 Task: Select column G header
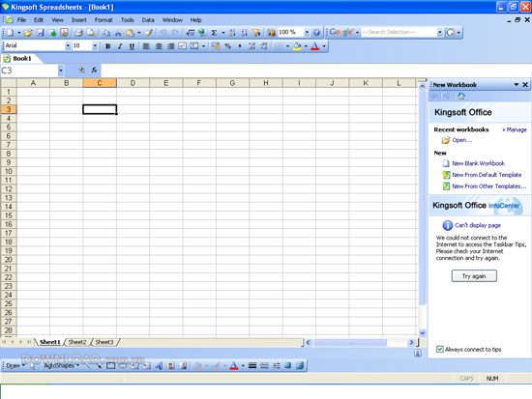232,83
